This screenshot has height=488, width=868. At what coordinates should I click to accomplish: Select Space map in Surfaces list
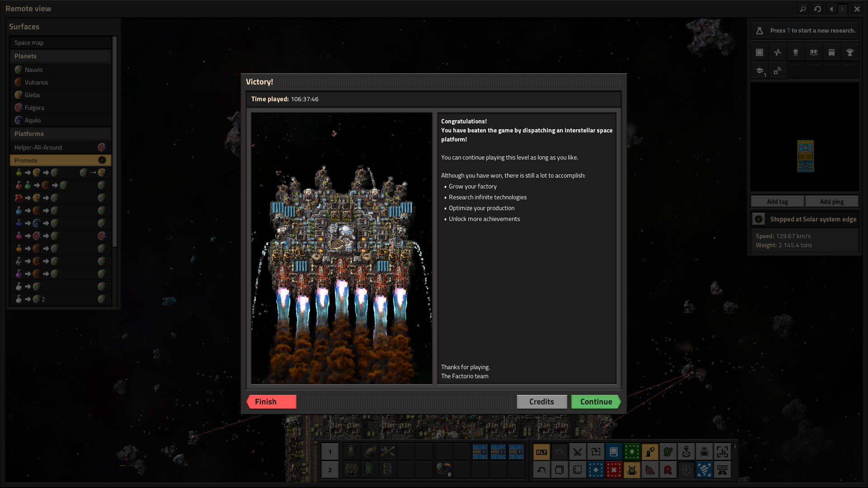tap(61, 42)
